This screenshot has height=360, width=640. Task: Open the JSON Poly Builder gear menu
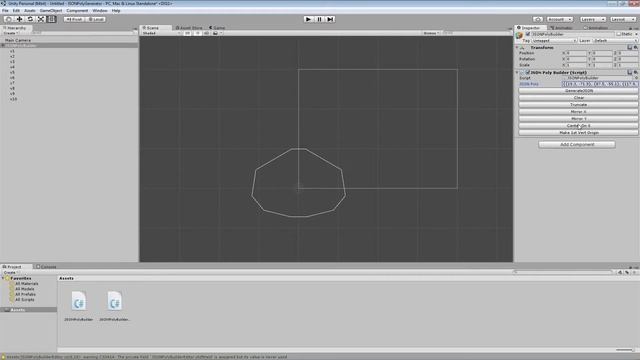point(636,72)
